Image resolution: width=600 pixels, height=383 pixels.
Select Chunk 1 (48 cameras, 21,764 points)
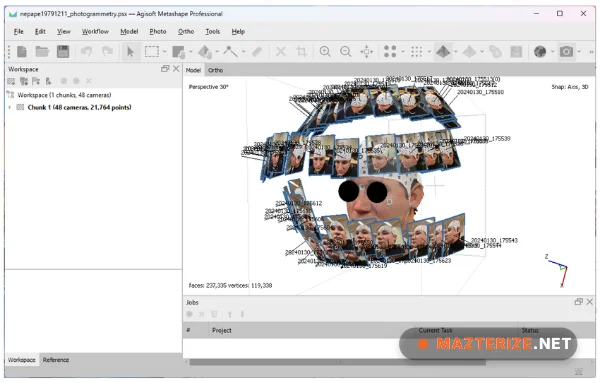click(79, 108)
